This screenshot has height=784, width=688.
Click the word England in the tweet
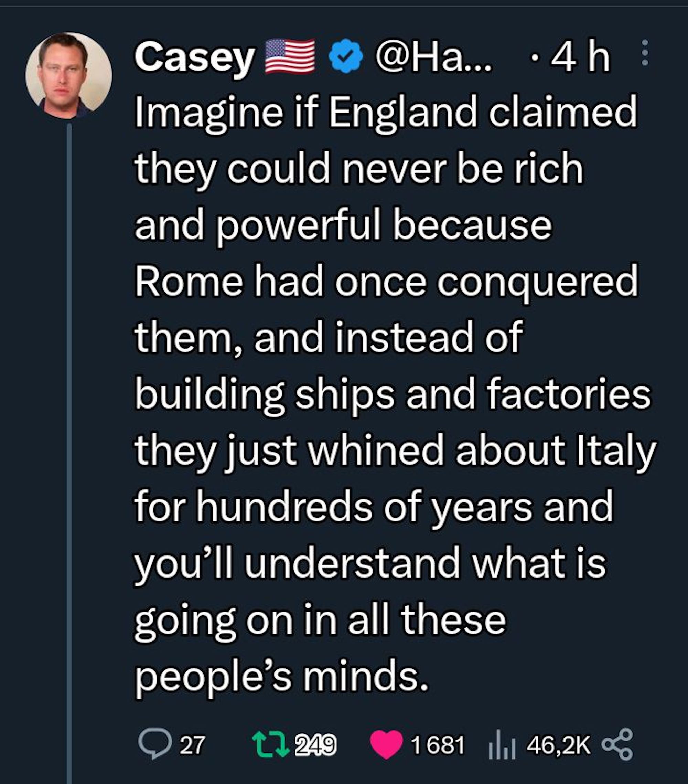[x=404, y=113]
